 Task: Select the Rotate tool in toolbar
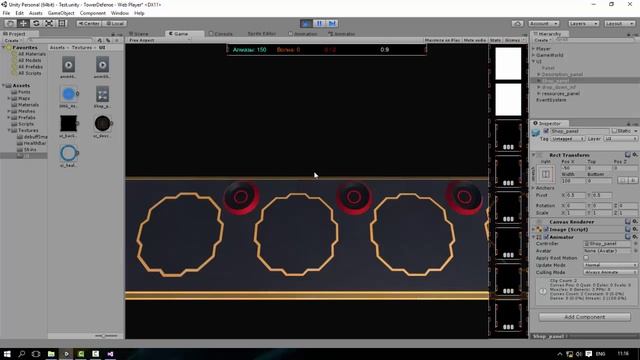click(36, 24)
